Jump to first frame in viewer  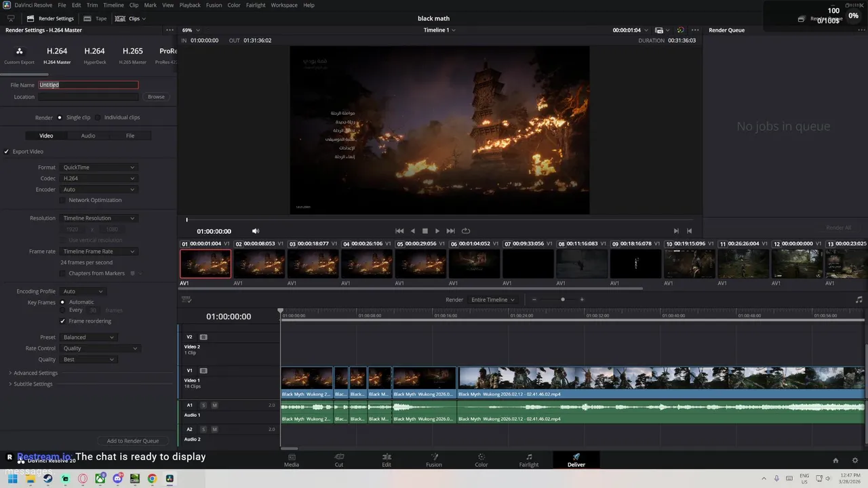[x=399, y=231]
